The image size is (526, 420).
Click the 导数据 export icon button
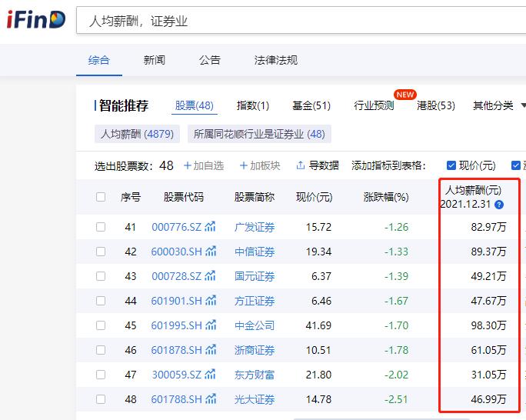click(x=317, y=165)
